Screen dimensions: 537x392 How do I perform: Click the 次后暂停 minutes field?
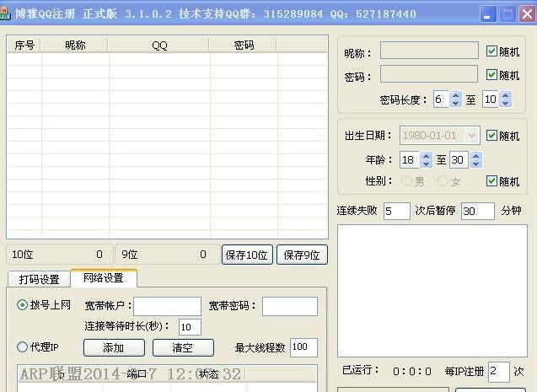[477, 211]
